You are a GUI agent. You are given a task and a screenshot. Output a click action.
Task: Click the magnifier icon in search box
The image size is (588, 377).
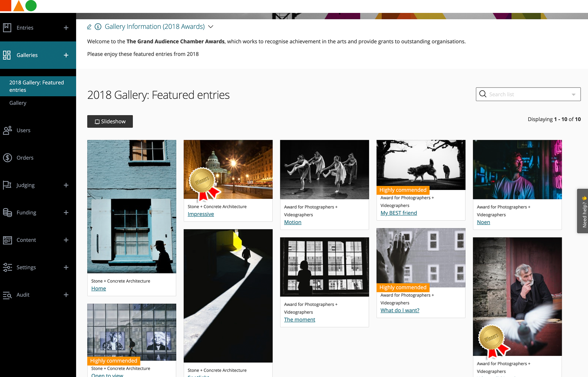(483, 94)
